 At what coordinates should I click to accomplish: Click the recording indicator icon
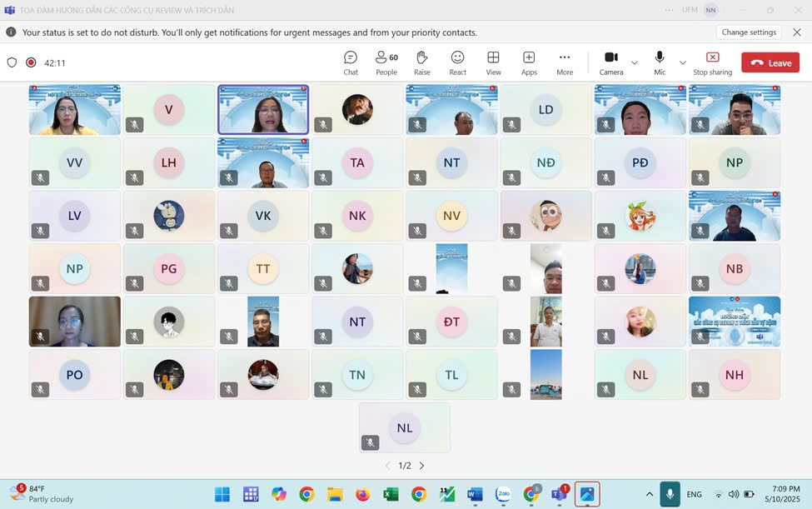point(31,62)
